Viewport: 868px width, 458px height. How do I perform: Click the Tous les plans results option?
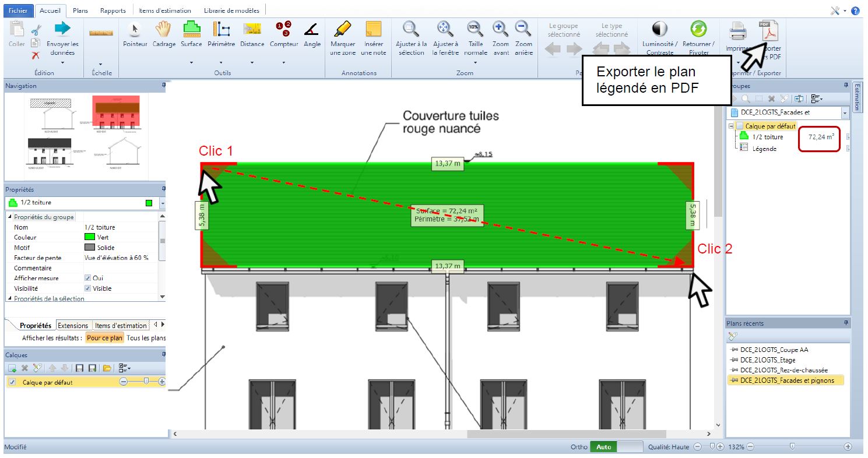(146, 338)
